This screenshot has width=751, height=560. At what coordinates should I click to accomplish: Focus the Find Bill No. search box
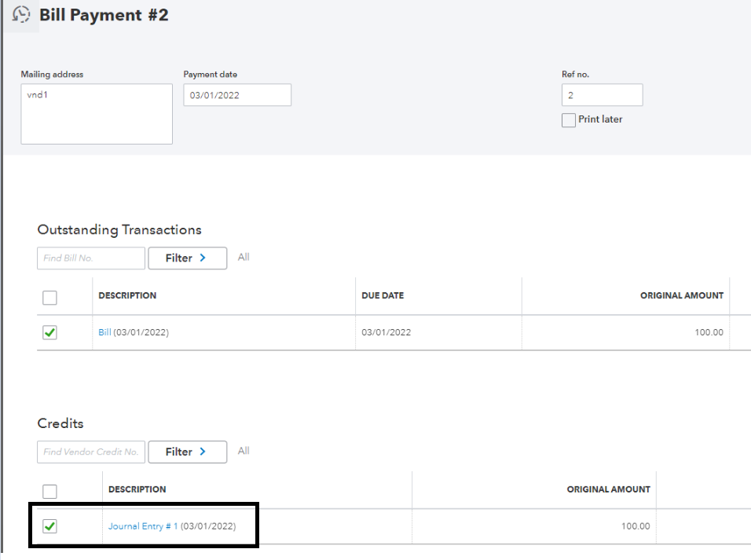click(x=91, y=258)
